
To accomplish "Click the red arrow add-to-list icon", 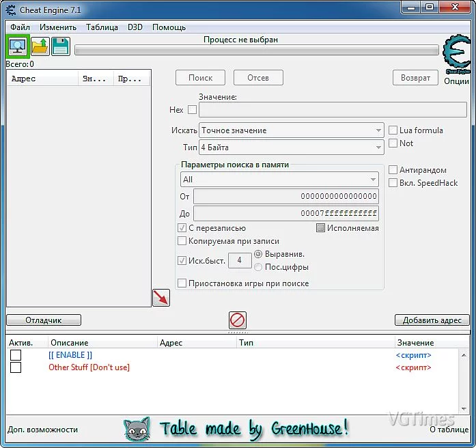I will coord(160,298).
